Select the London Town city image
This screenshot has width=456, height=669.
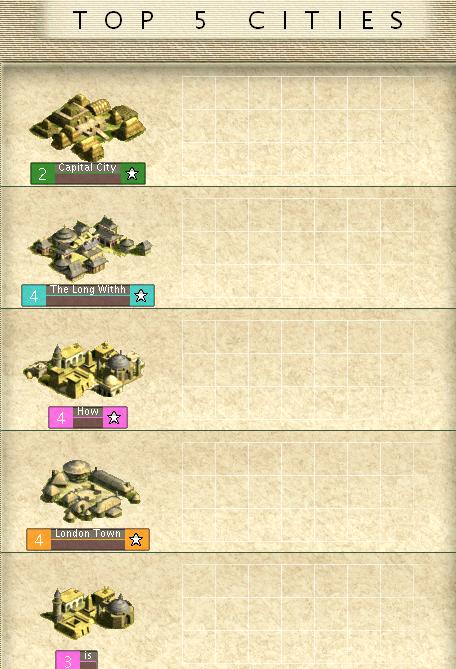[x=90, y=491]
